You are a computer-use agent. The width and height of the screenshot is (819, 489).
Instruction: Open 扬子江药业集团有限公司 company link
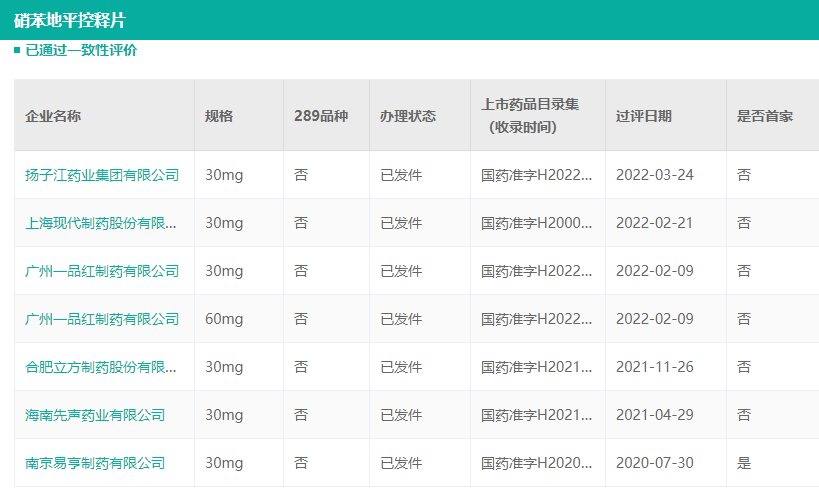102,175
